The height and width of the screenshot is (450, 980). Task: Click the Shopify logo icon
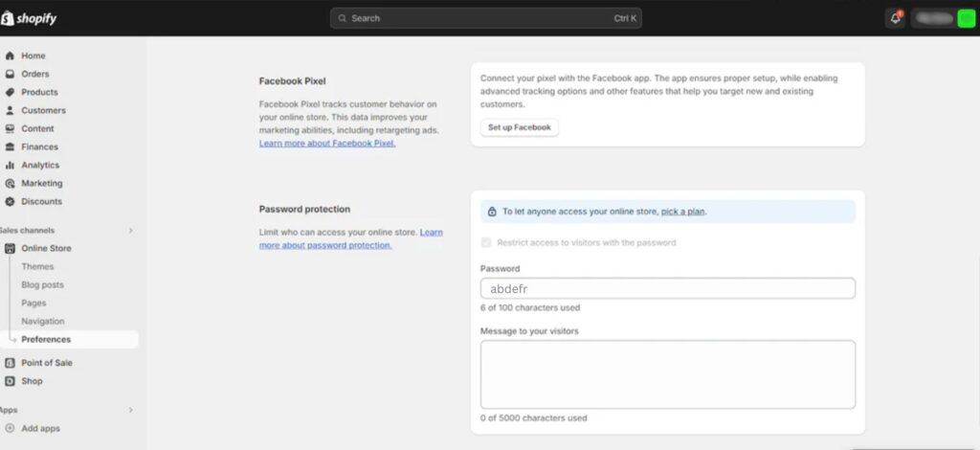[x=7, y=17]
